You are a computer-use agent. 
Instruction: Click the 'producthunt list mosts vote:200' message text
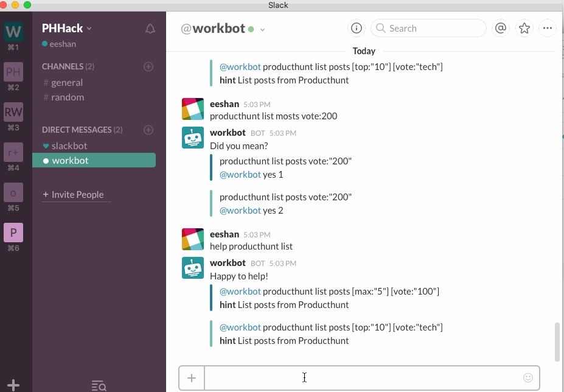point(273,116)
